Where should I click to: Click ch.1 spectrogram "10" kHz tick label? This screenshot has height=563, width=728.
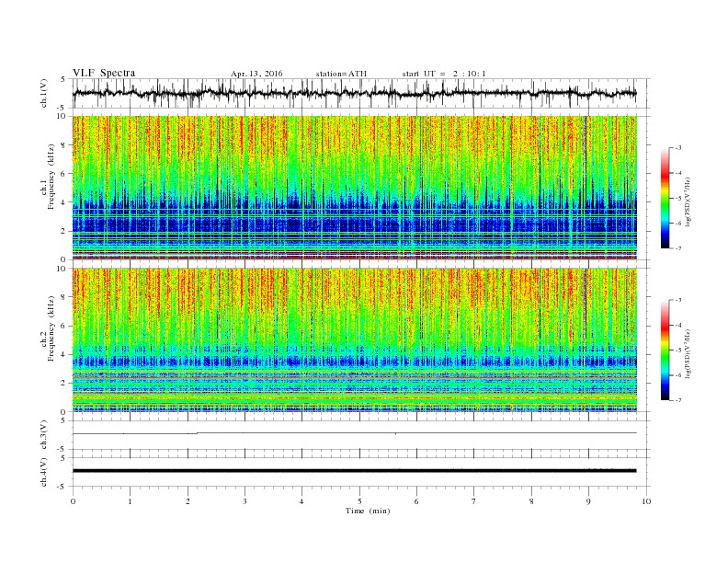(63, 116)
